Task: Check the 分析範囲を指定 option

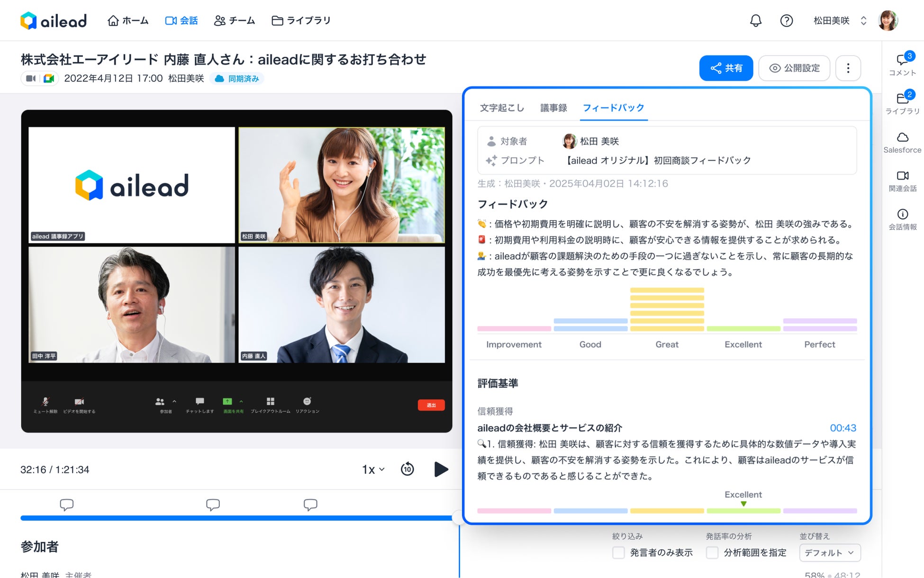Action: [x=712, y=552]
